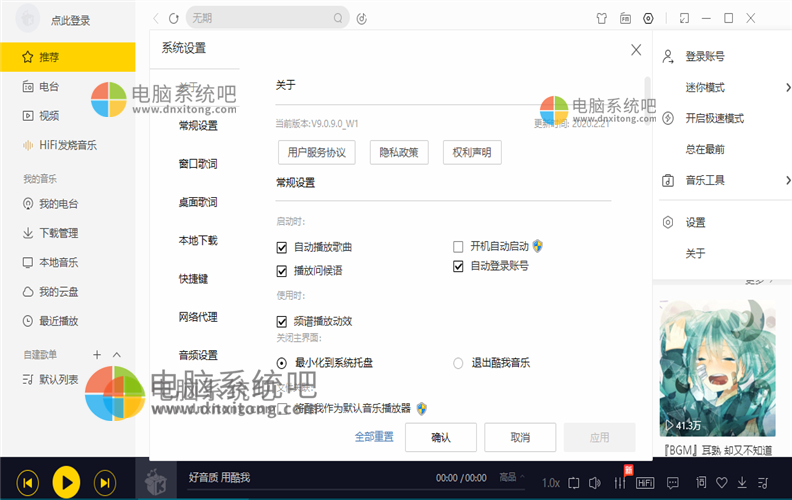This screenshot has width=792, height=500.
Task: Open 推荐 in the sidebar
Action: click(x=68, y=57)
